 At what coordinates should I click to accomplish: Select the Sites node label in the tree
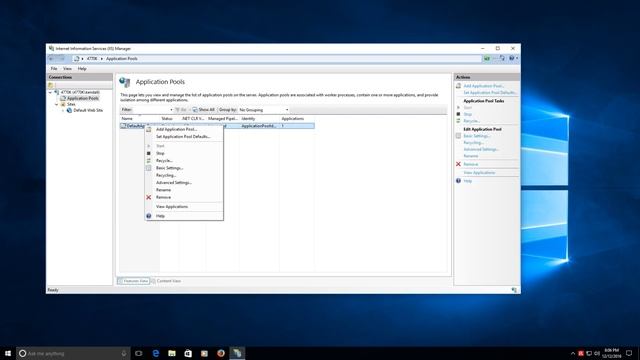point(71,104)
